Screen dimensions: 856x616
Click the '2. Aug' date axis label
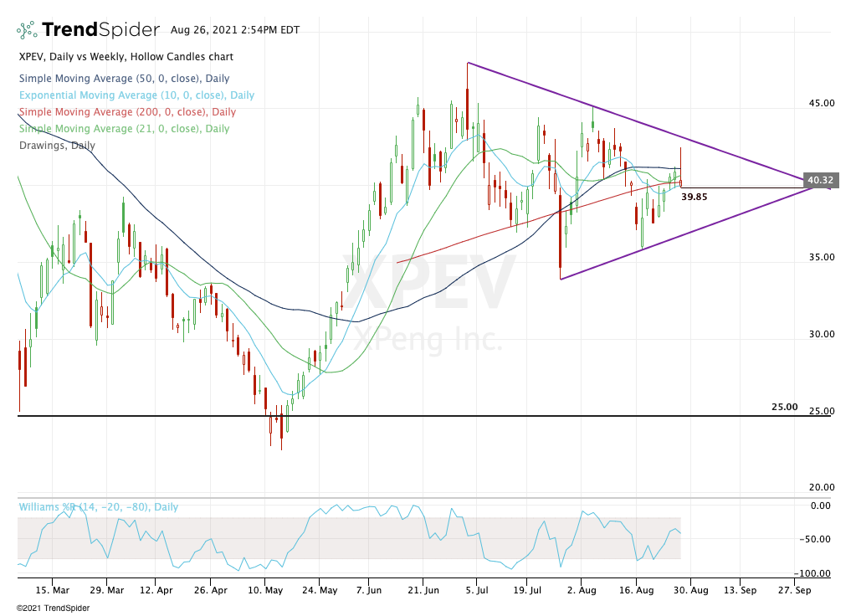click(582, 590)
